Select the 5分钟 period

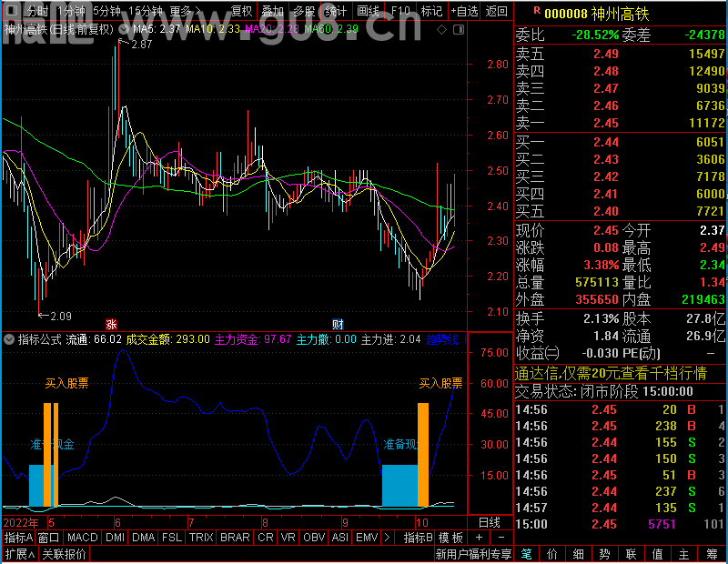[x=107, y=11]
